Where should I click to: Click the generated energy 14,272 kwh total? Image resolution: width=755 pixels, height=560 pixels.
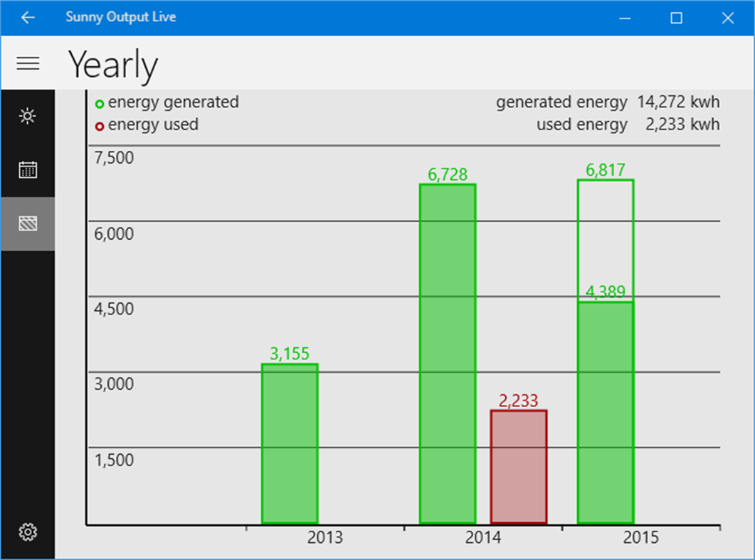pyautogui.click(x=608, y=102)
